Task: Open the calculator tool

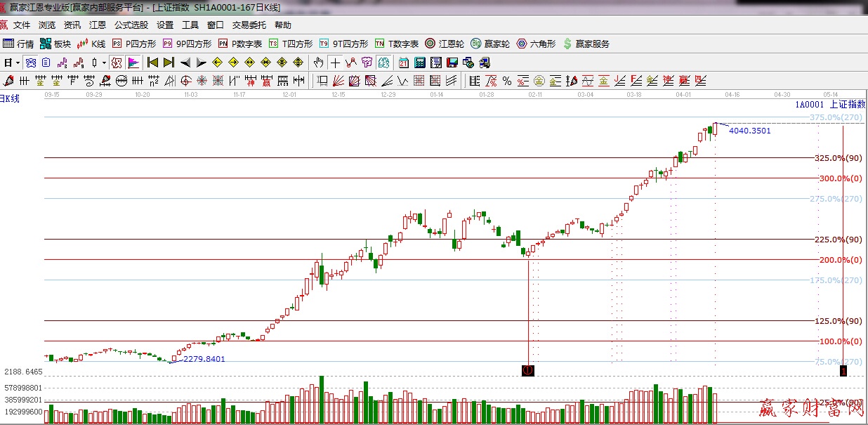Action: pos(419,63)
